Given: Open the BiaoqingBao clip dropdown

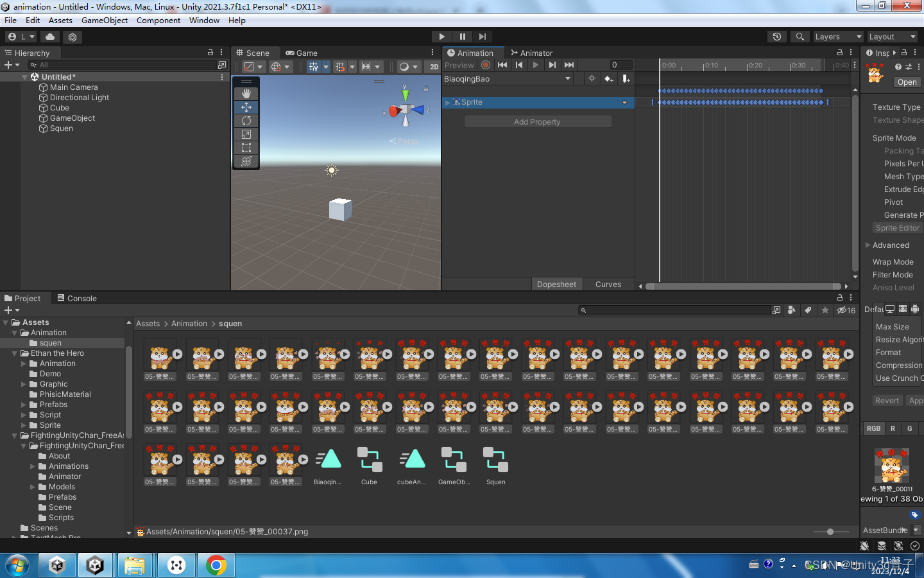Looking at the screenshot, I should [507, 78].
